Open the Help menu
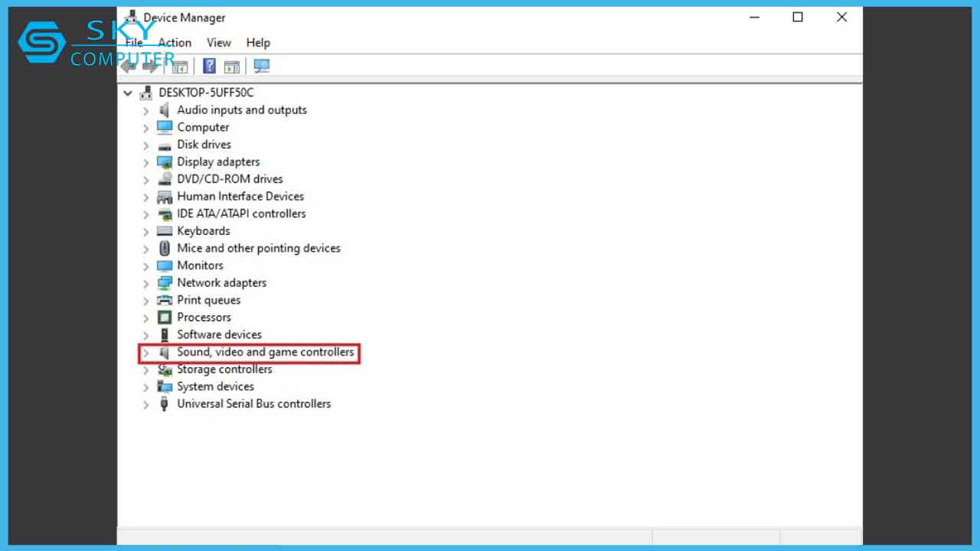The height and width of the screenshot is (551, 980). coord(258,43)
